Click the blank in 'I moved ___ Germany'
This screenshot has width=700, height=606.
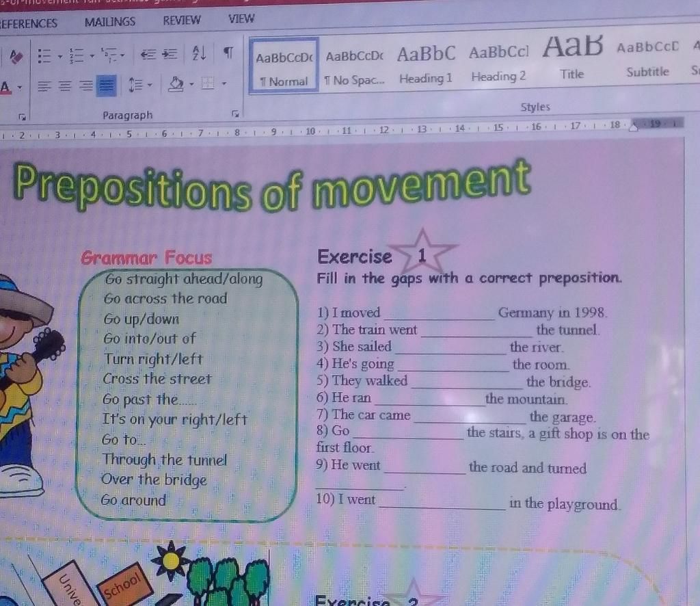(440, 315)
